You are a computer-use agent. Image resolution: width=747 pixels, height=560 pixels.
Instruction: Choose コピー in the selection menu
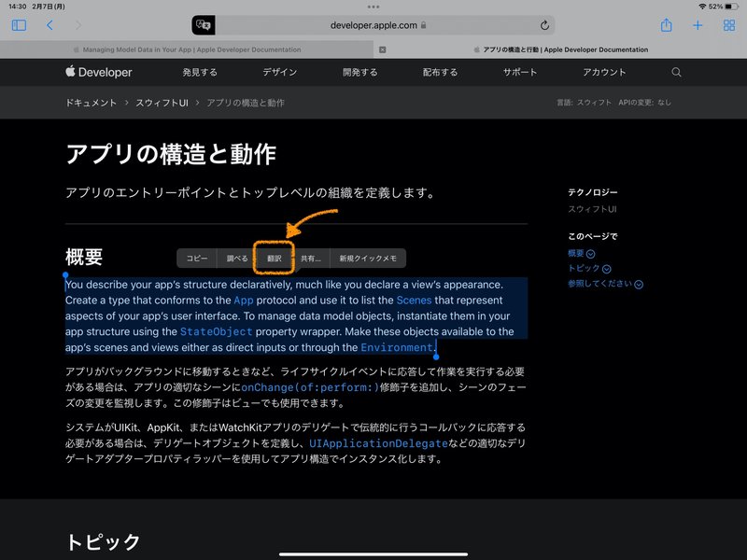(197, 259)
